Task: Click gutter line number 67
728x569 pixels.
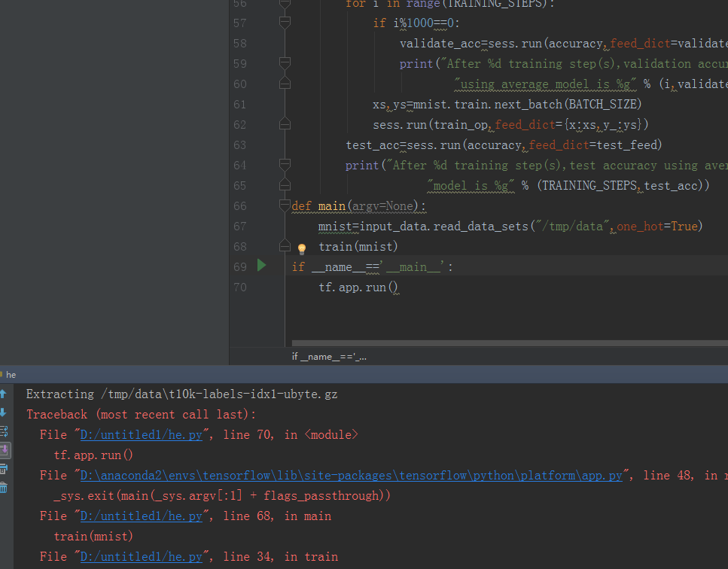Action: (x=240, y=226)
